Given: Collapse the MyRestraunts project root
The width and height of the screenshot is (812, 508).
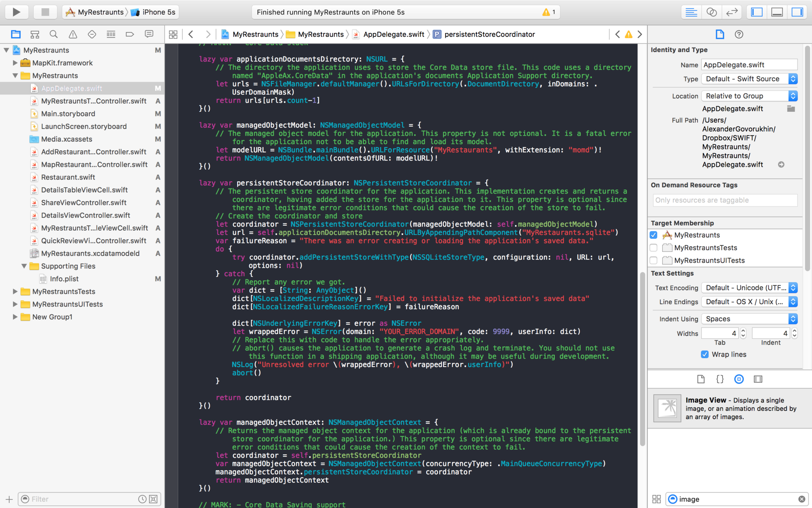Looking at the screenshot, I should (6, 50).
